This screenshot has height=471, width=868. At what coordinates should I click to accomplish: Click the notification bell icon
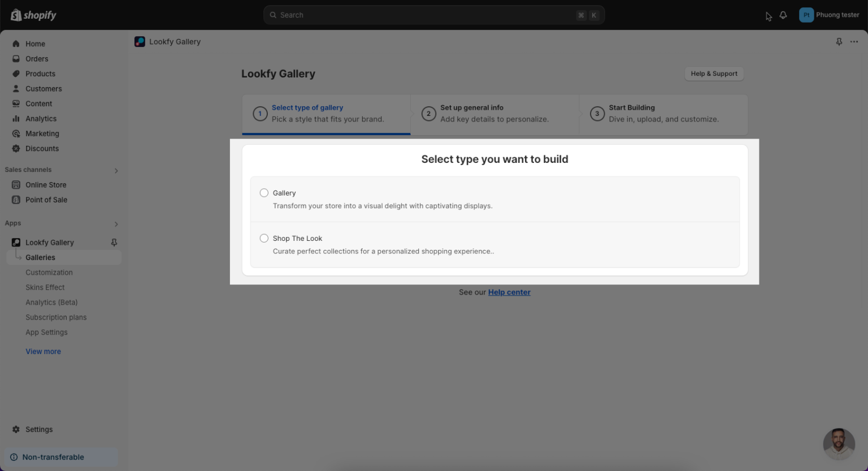tap(783, 15)
